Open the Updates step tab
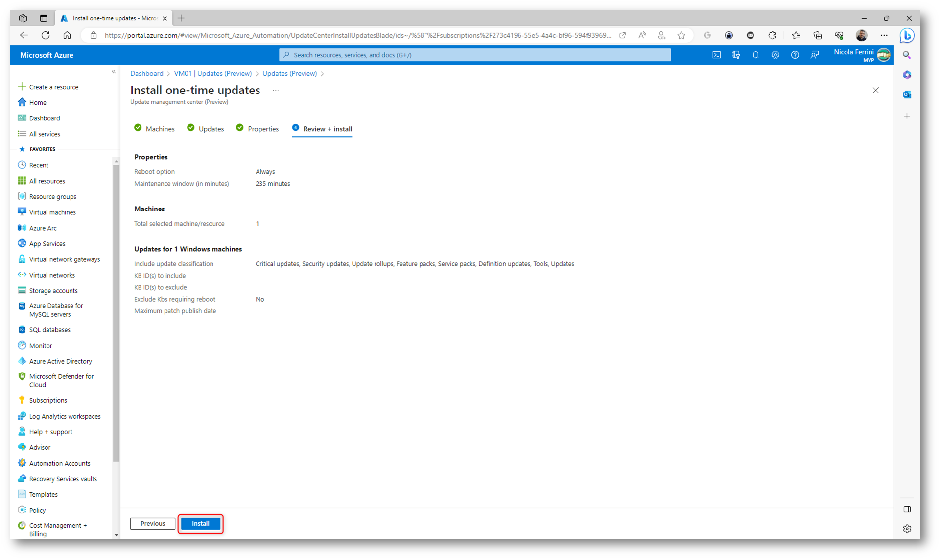This screenshot has width=941, height=560. pyautogui.click(x=206, y=129)
